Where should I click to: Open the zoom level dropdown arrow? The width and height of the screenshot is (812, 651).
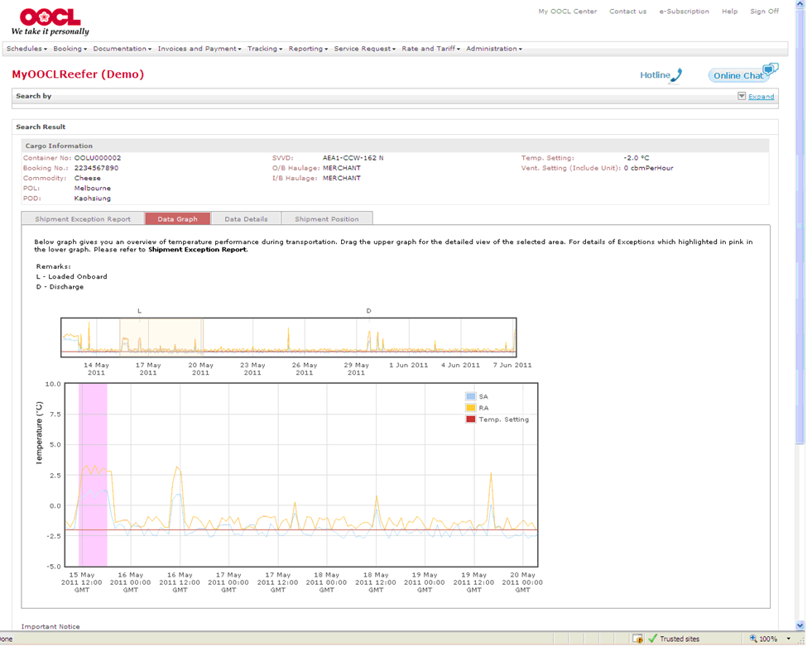(788, 639)
